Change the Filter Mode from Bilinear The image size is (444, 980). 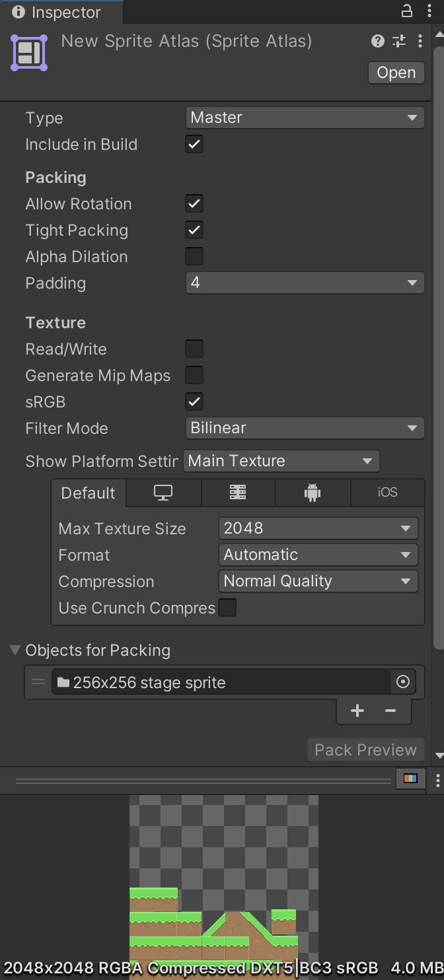305,428
